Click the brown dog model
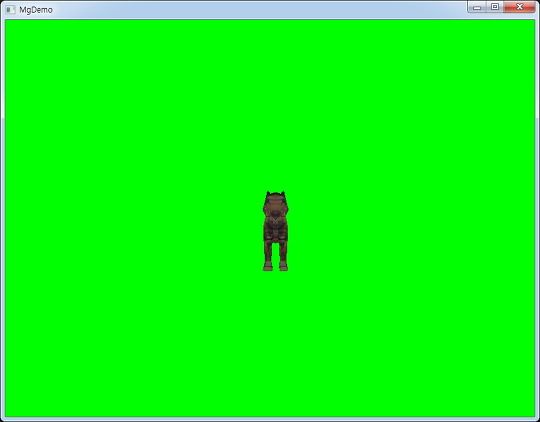Screen dimensions: 540x422 point(275,231)
